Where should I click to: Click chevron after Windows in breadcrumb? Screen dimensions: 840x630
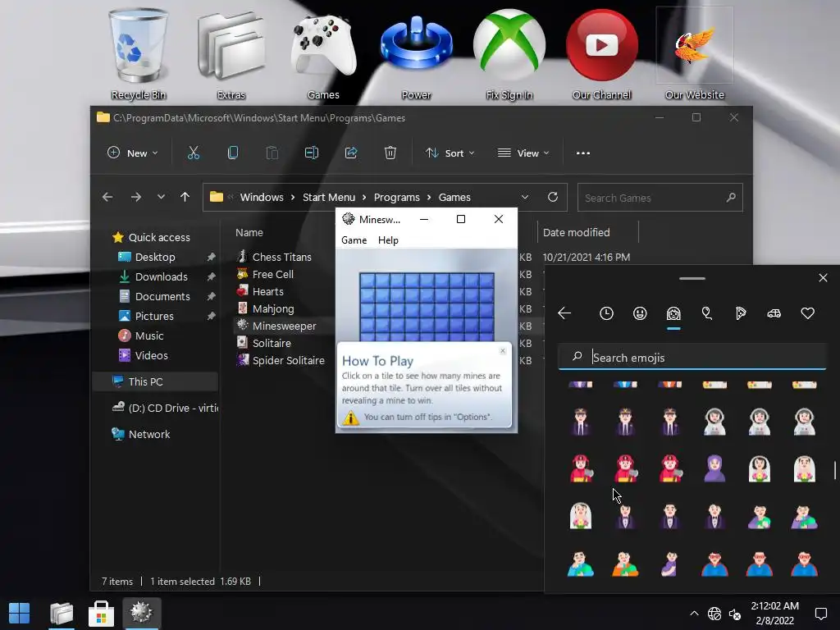pos(293,197)
